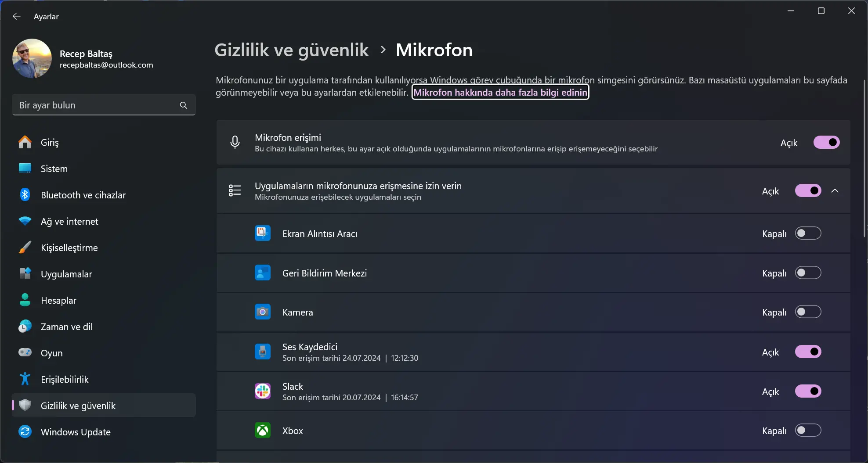Go to Bluetooth ve cihazlar
Screen dimensions: 868x463
[x=104, y=195]
